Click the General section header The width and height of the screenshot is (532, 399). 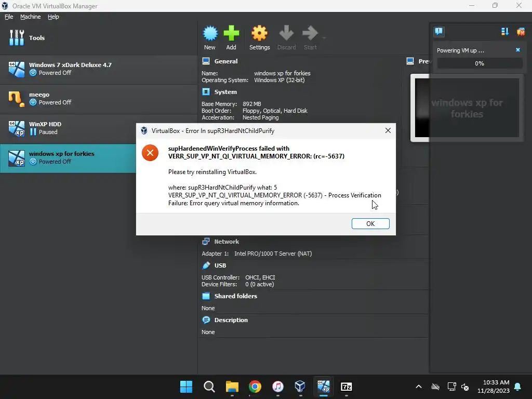[225, 61]
